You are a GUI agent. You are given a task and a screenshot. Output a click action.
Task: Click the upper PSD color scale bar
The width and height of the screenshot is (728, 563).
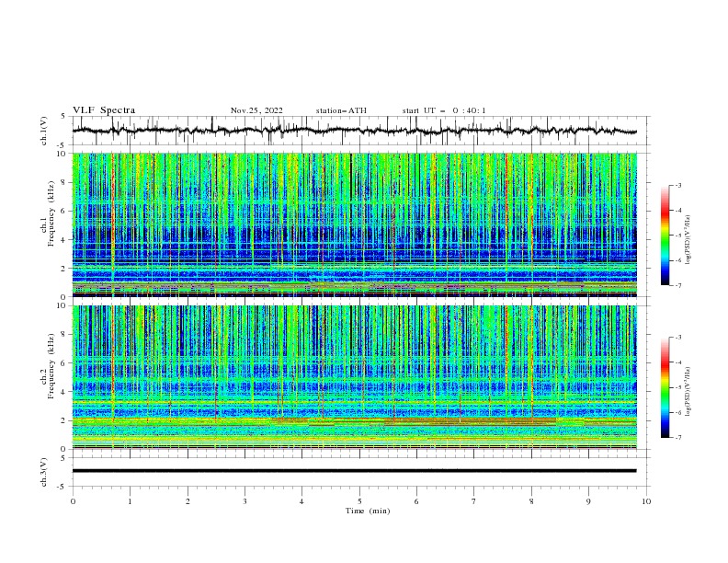(665, 236)
